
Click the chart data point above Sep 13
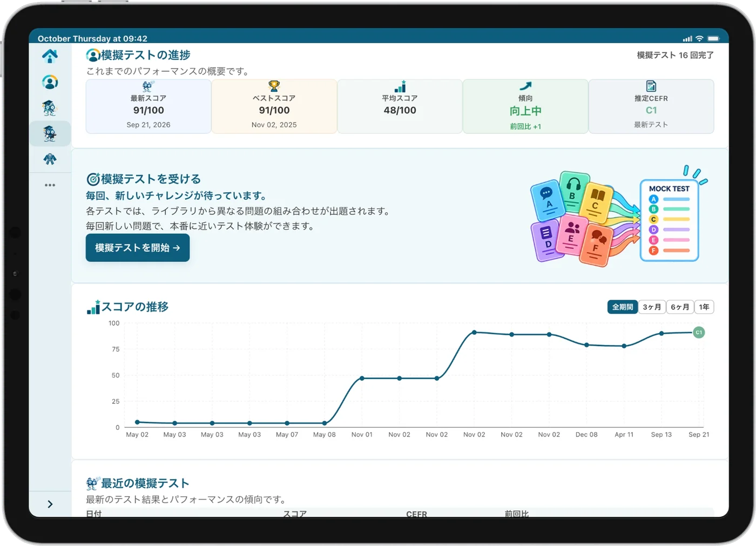click(661, 333)
